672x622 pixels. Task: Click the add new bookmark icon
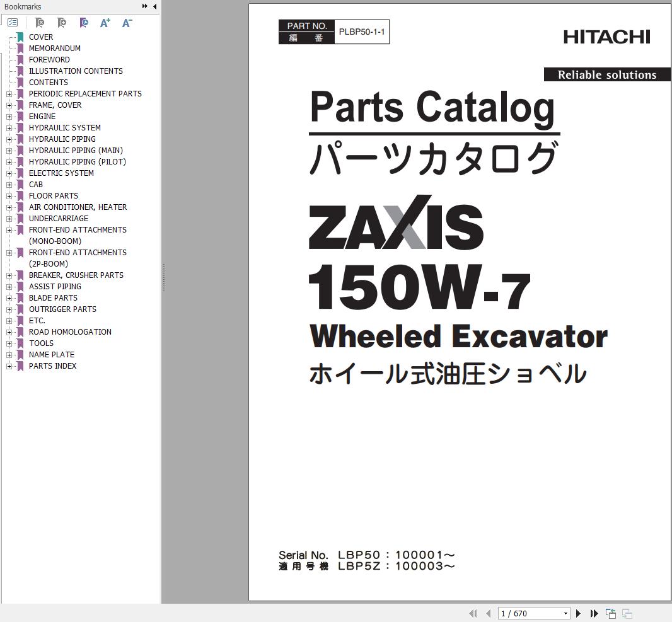click(62, 23)
